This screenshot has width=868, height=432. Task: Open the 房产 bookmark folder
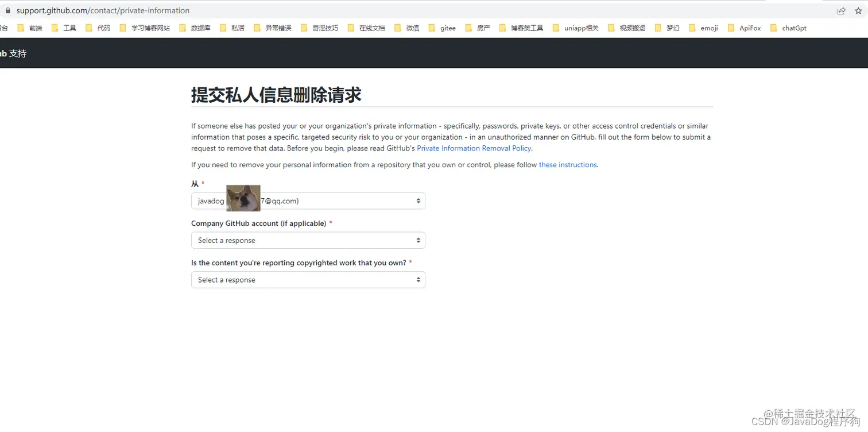[x=478, y=28]
